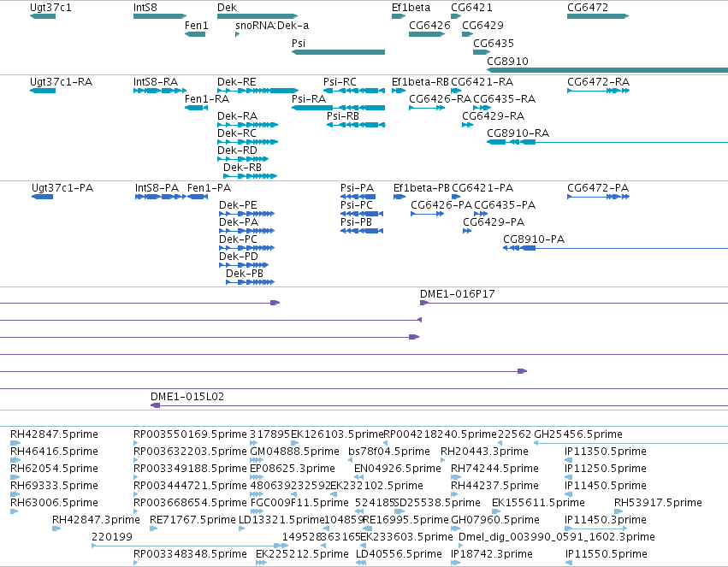
Task: Click the Psi-RB transcript label
Action: [343, 116]
